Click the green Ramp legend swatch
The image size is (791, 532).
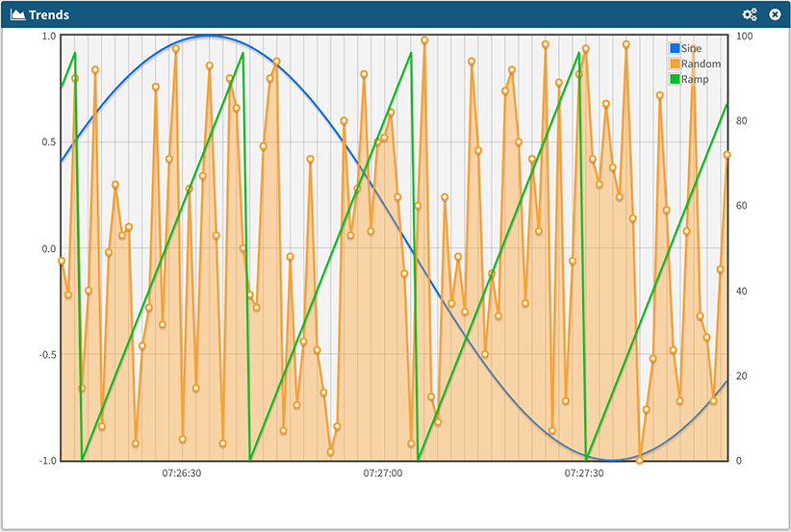[674, 79]
